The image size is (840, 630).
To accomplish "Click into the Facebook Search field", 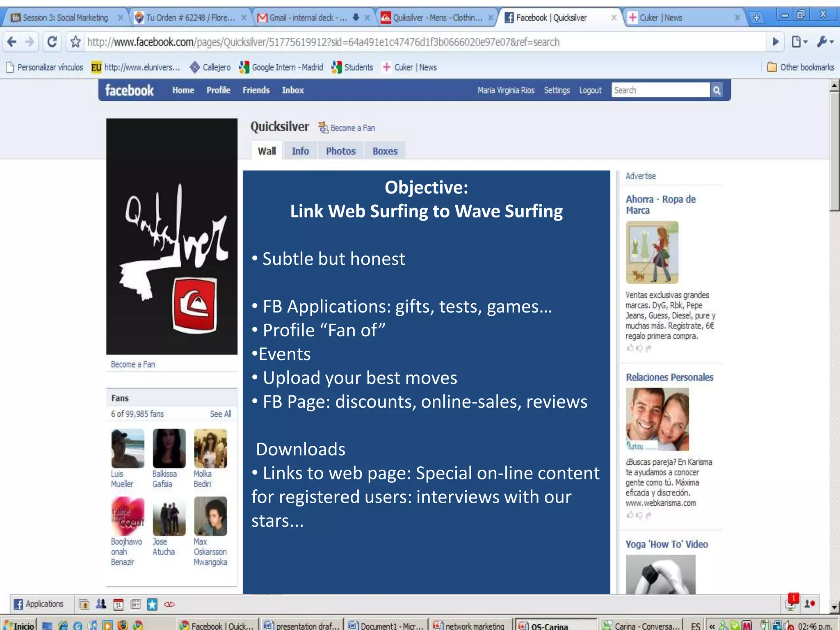I will (660, 90).
